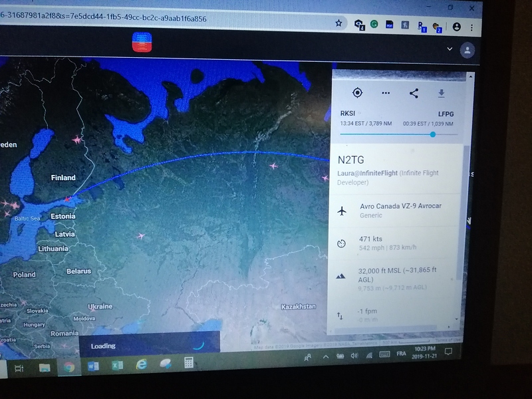The height and width of the screenshot is (399, 532).
Task: Bookmark this page with the star icon
Action: click(x=338, y=23)
